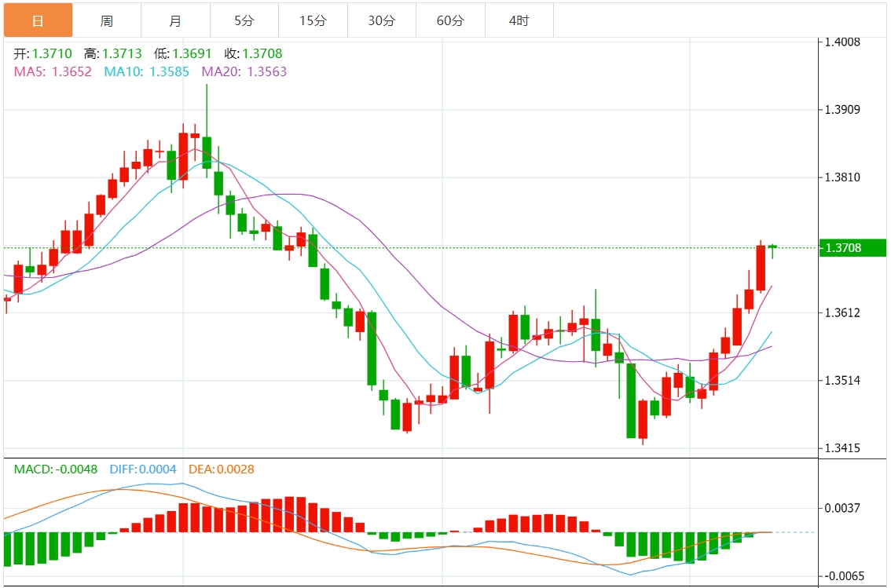Click the MA5: 1.3652 legend

pyautogui.click(x=53, y=71)
